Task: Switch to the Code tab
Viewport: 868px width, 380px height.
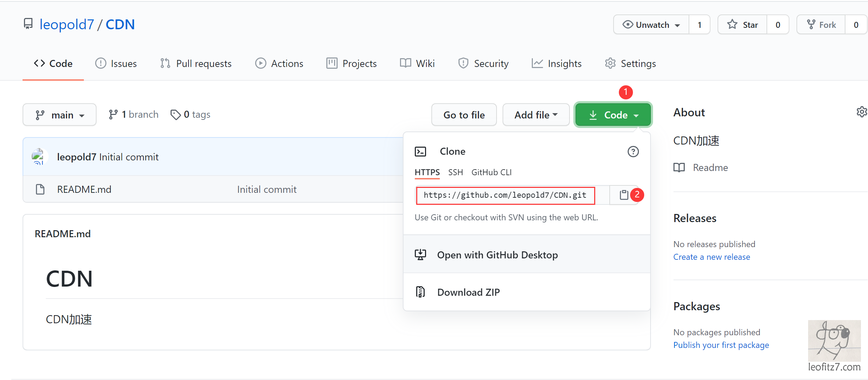Action: pyautogui.click(x=53, y=63)
